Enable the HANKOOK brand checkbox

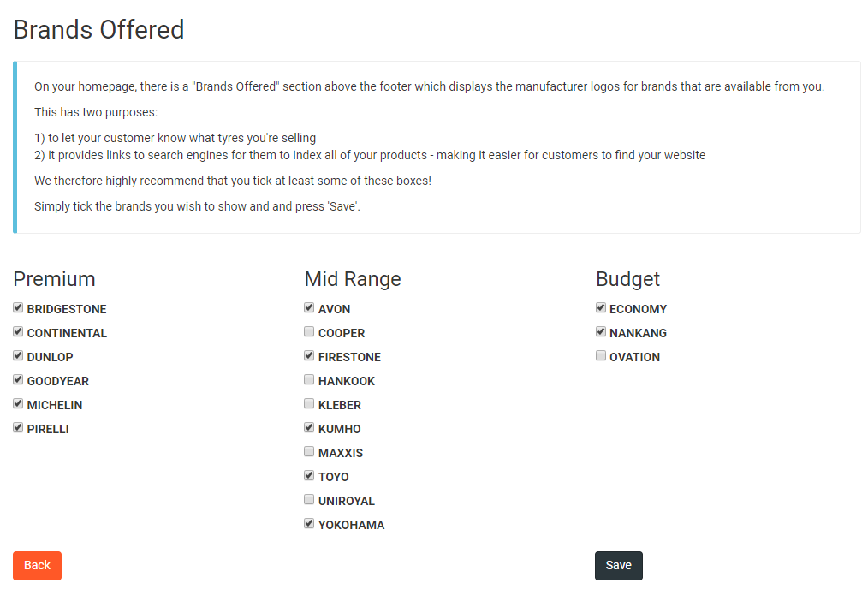click(309, 380)
